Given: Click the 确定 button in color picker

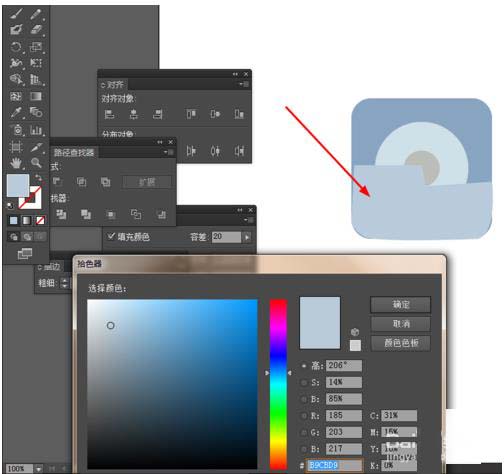Looking at the screenshot, I should pos(400,305).
